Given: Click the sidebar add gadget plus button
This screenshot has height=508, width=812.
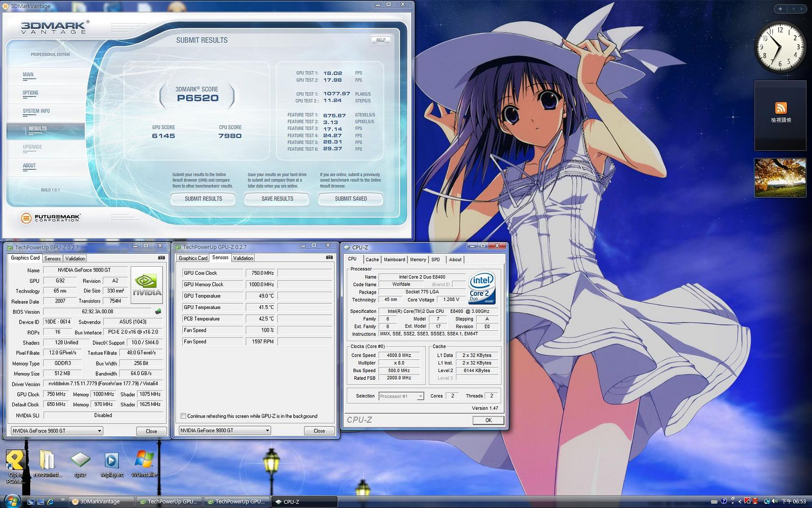Looking at the screenshot, I should (x=780, y=9).
